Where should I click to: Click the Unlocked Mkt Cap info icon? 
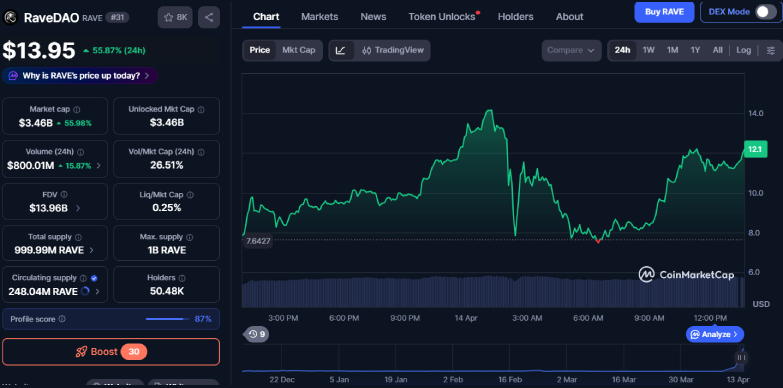pos(201,109)
